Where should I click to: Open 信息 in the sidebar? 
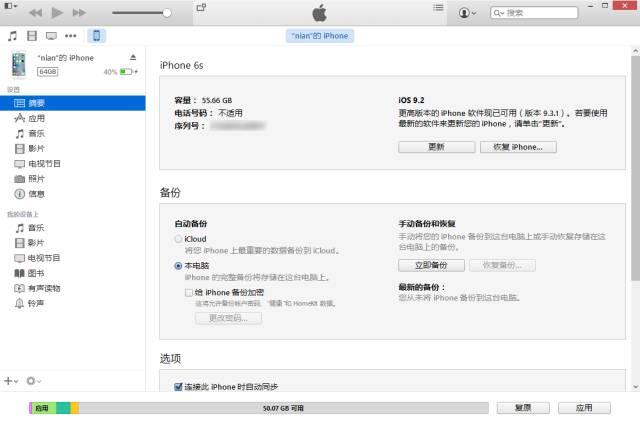click(73, 194)
